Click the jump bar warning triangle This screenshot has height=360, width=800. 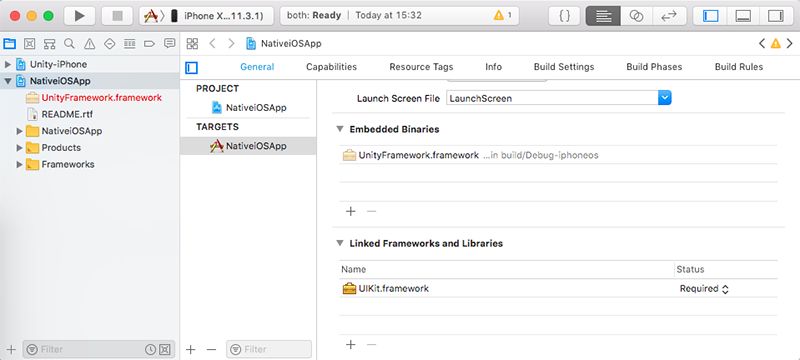coord(776,43)
